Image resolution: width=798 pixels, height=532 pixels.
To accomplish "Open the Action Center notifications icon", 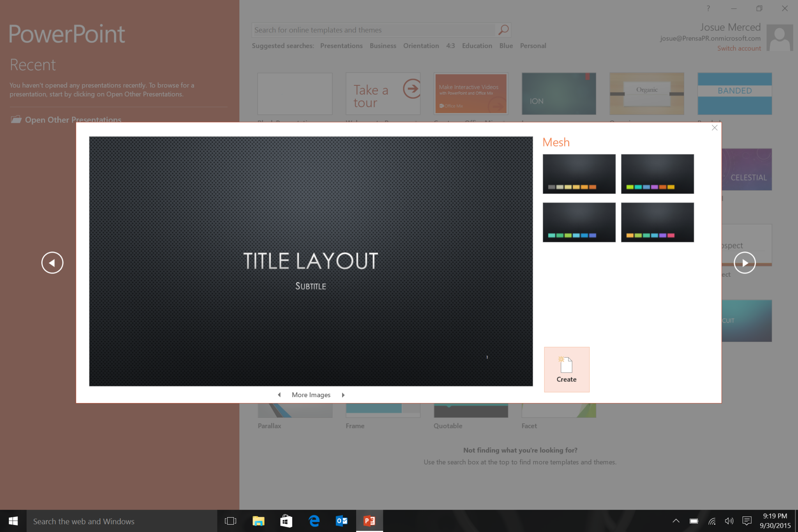I will (747, 521).
